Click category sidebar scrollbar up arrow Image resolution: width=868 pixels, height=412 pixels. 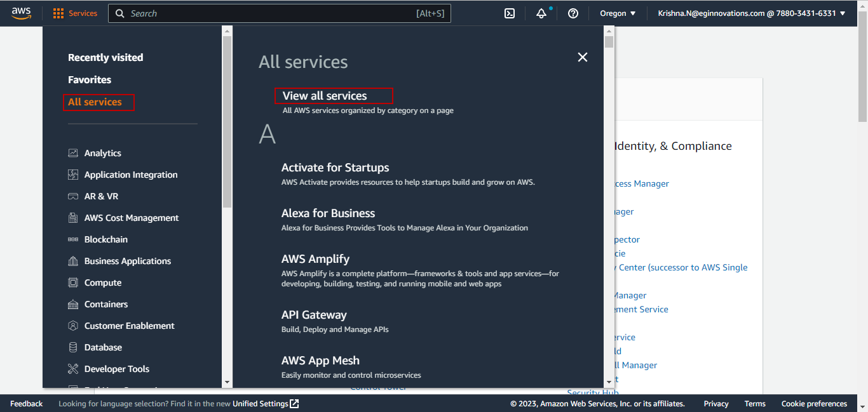(227, 30)
